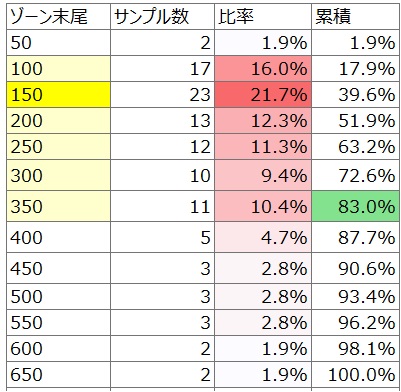Click the zone 50 cell
Screen dimensions: 401x392
click(58, 43)
